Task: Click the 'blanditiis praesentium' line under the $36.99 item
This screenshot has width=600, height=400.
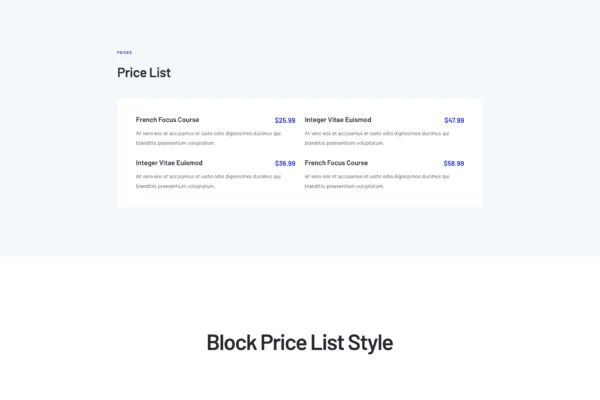Action: (175, 186)
